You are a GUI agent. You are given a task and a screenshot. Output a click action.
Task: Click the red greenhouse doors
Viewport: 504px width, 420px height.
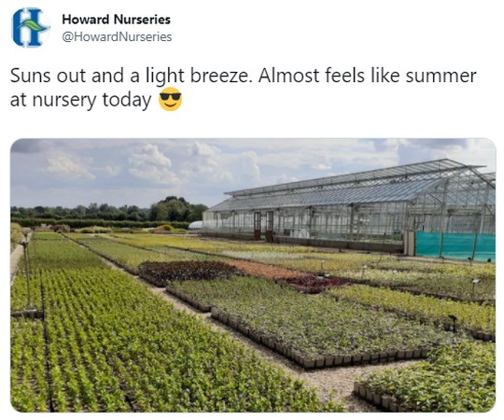click(x=263, y=226)
